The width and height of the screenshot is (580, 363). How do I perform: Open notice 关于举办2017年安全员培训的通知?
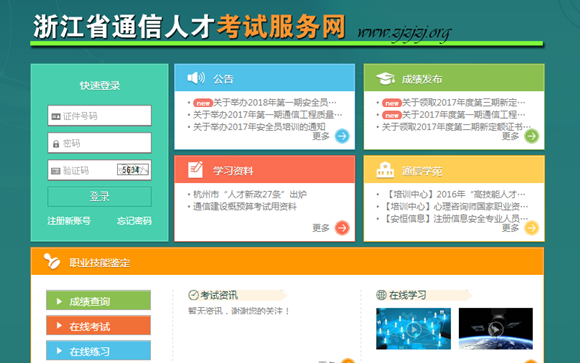pos(259,127)
